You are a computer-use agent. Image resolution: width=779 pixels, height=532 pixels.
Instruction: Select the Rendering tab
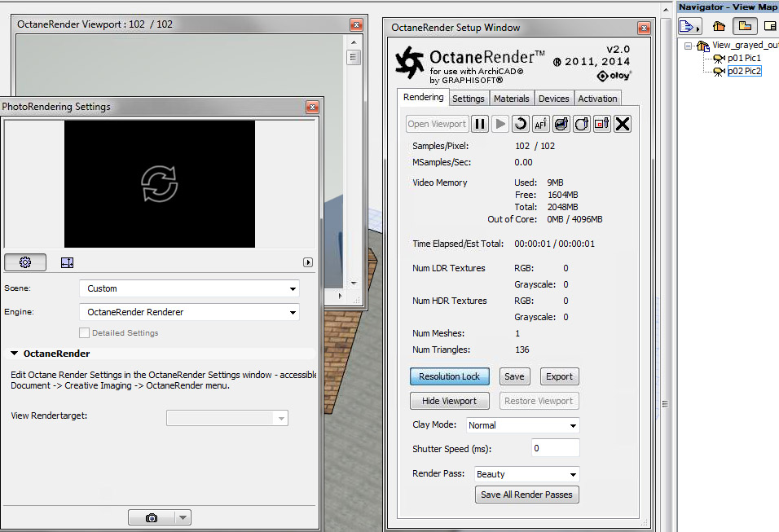tap(423, 98)
